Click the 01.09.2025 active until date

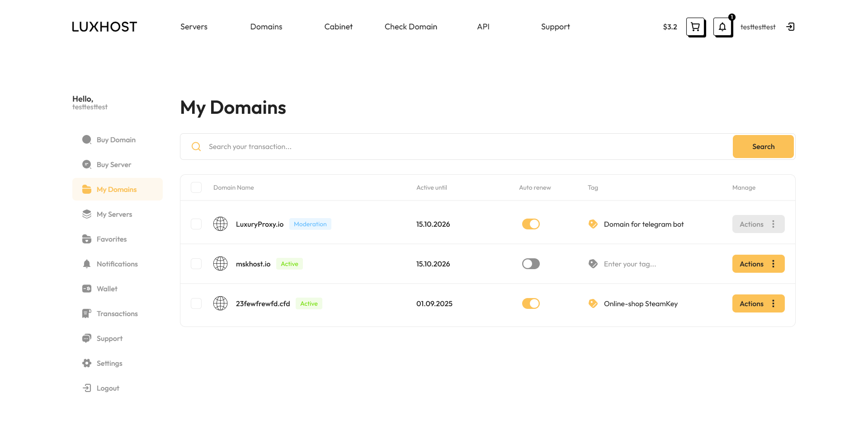(x=434, y=304)
